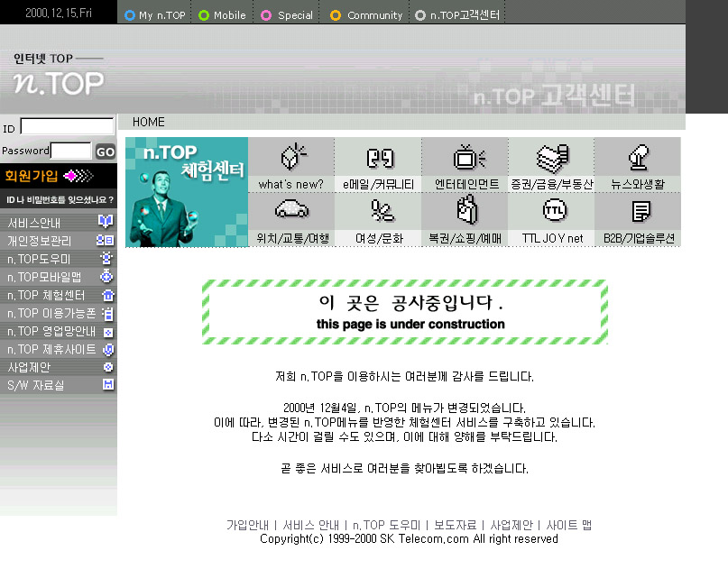The height and width of the screenshot is (569, 728).
Task: Click the what's new? label
Action: pyautogui.click(x=291, y=184)
